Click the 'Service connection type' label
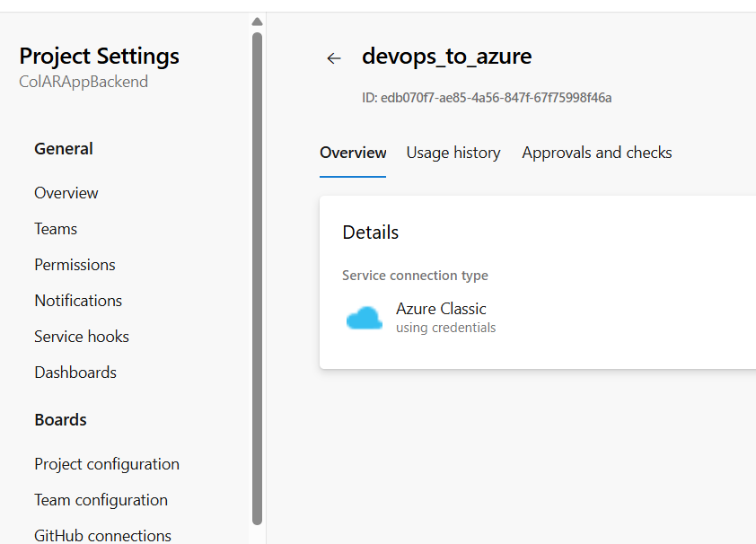 [415, 276]
